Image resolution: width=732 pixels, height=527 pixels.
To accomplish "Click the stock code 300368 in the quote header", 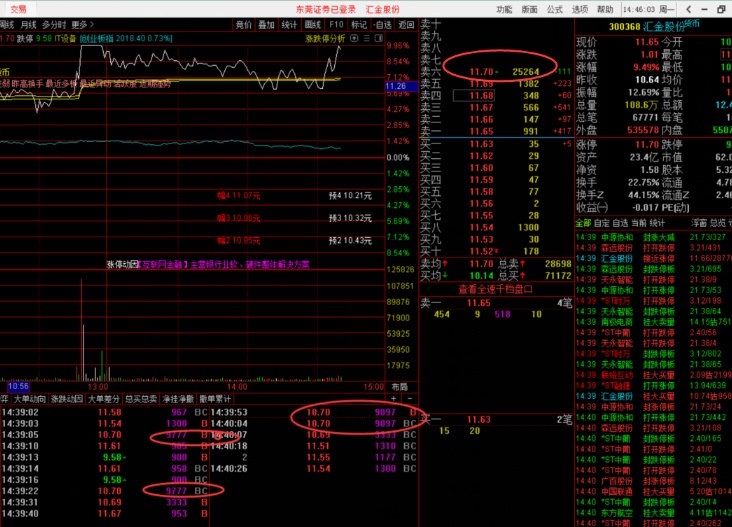I will 624,27.
